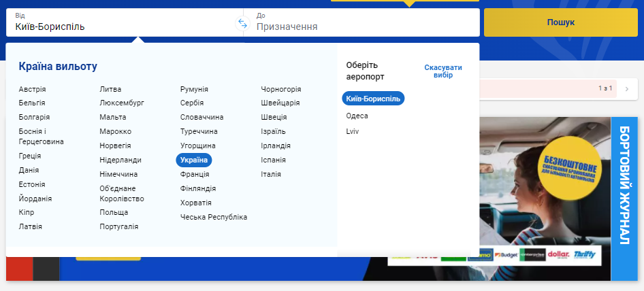Screen dimensions: 644x291
Task: Pick Боснія і Герцеговина
Action: pyautogui.click(x=41, y=136)
